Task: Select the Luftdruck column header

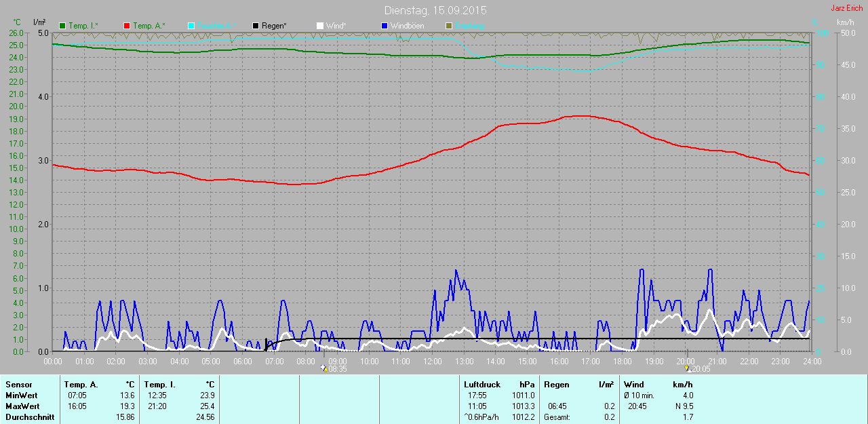Action: tap(481, 385)
